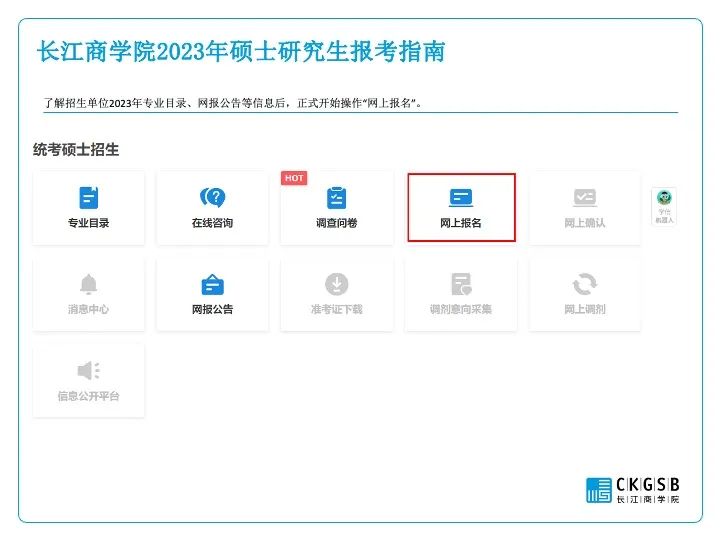Click the 调剂意向采集 label
This screenshot has width=720, height=540.
[x=461, y=309]
